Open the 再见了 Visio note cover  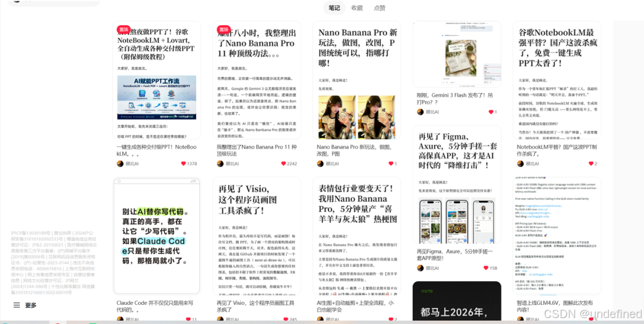click(x=256, y=236)
